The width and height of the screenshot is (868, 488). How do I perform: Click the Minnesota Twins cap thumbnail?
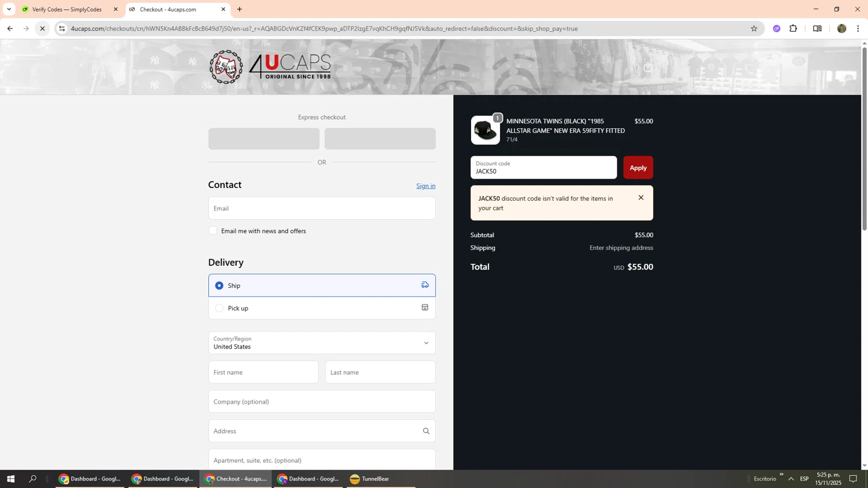pos(486,130)
